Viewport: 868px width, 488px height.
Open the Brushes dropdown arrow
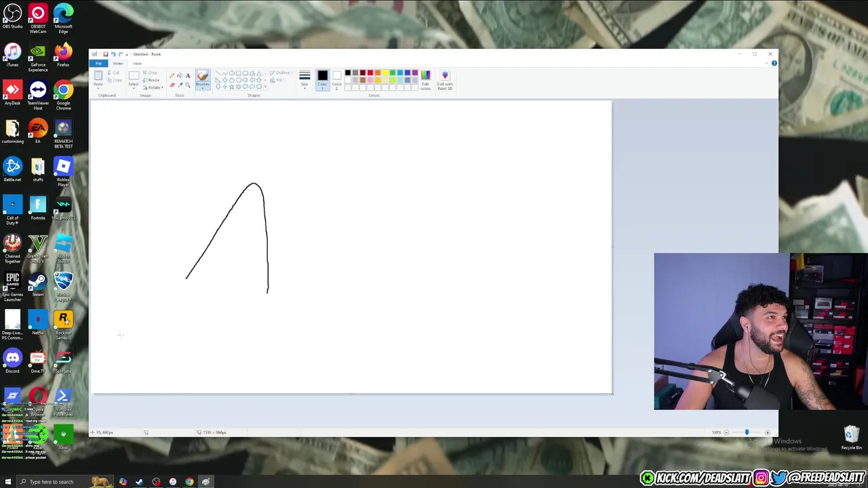click(203, 88)
